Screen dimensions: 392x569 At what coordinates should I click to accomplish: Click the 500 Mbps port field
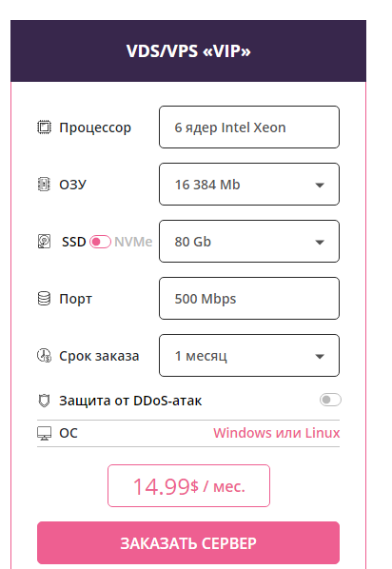pyautogui.click(x=249, y=298)
